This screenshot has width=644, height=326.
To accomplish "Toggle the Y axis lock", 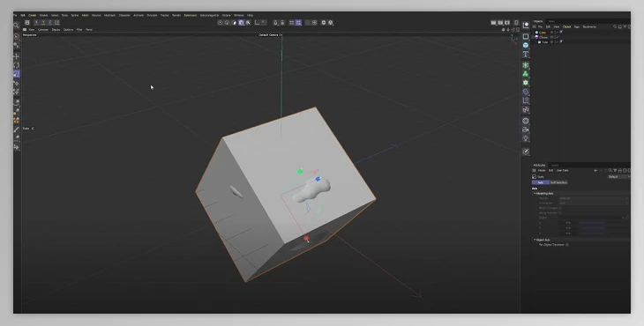I will [43, 23].
